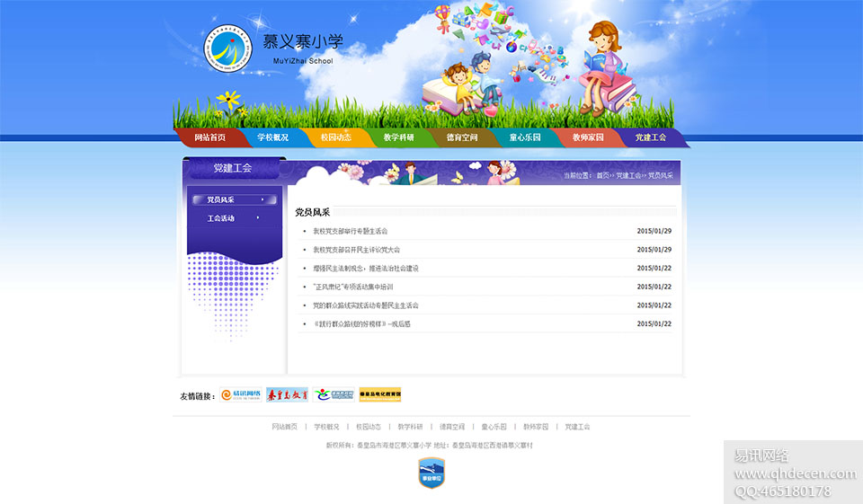Click 首页 in the breadcrumb
This screenshot has height=504, width=863.
[602, 175]
